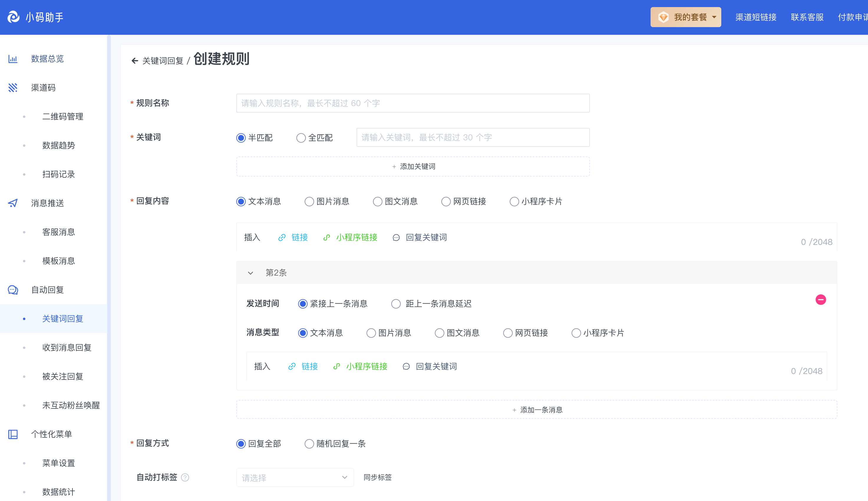Click the 添加关键词 button
The height and width of the screenshot is (501, 868).
click(x=413, y=167)
